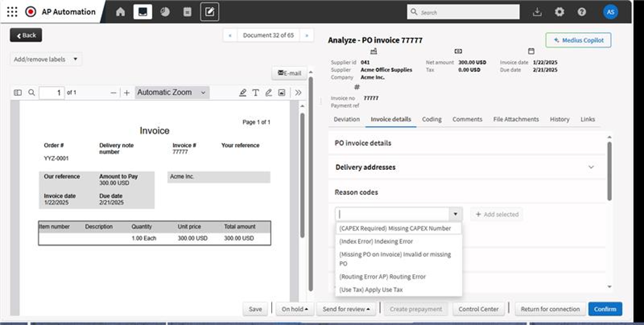Switch to the Coding tab
644x325 pixels.
click(432, 120)
